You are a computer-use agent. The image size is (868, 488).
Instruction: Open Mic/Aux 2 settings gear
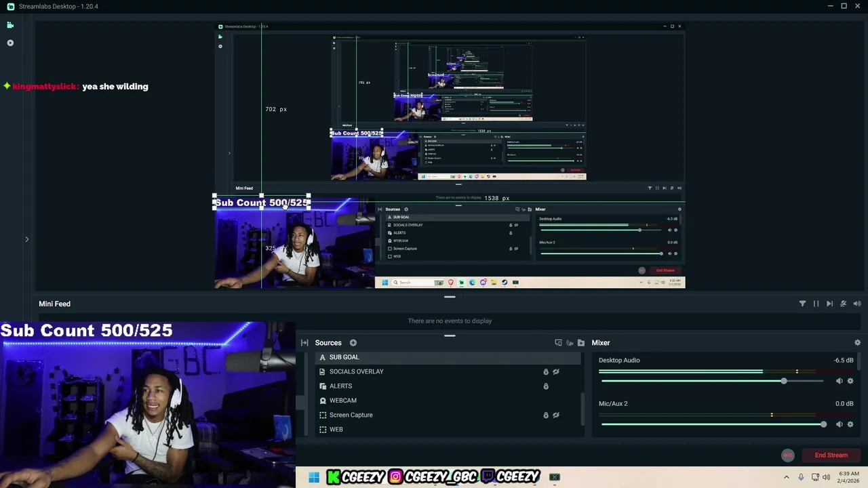coord(850,424)
